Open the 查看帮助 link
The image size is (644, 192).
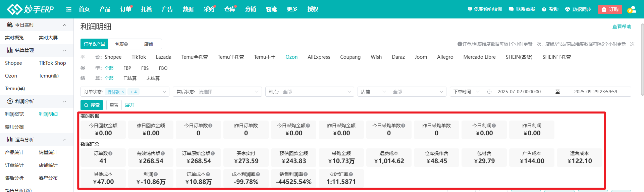[x=622, y=27]
